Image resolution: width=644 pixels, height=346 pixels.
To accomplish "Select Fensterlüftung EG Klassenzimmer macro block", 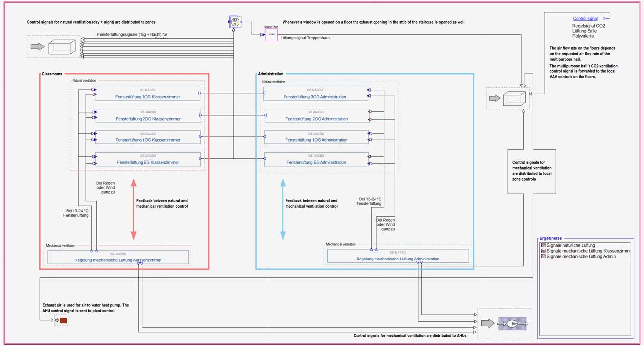I will pos(147,159).
